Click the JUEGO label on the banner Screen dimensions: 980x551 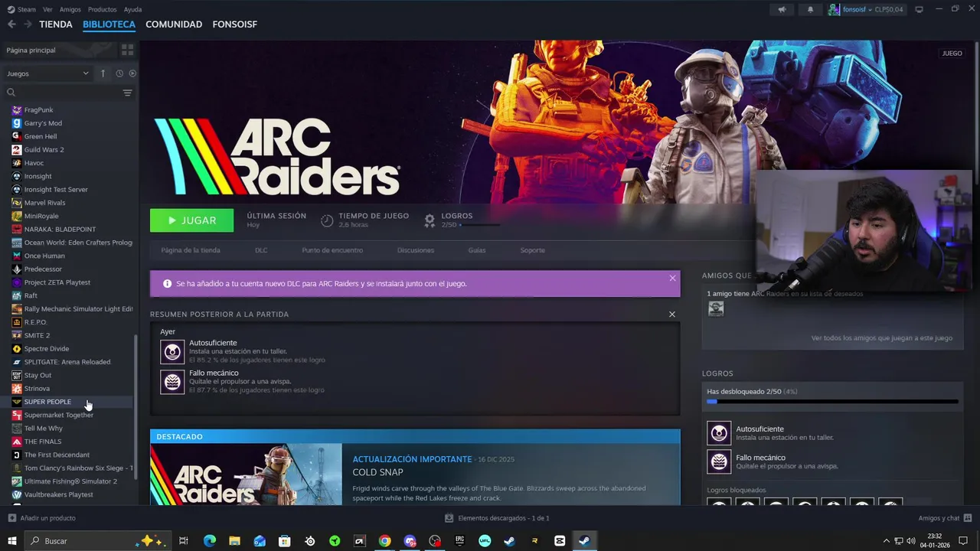coord(952,54)
